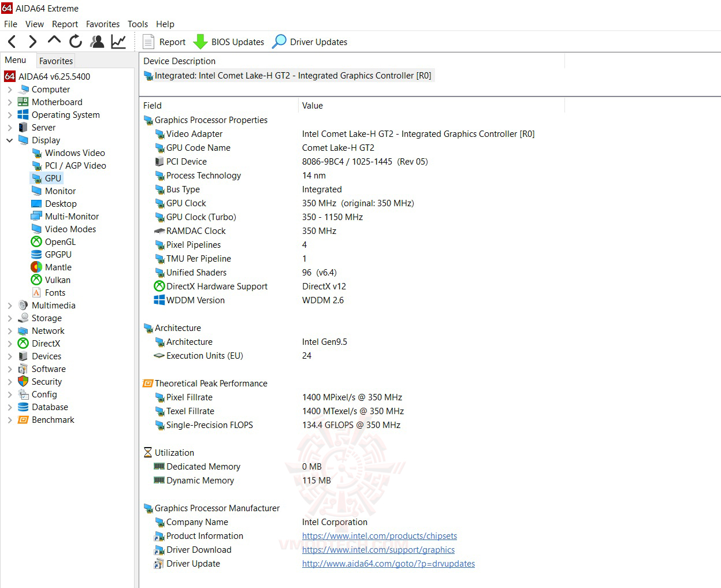Switch to the Favorites tab
The image size is (721, 588).
[56, 61]
